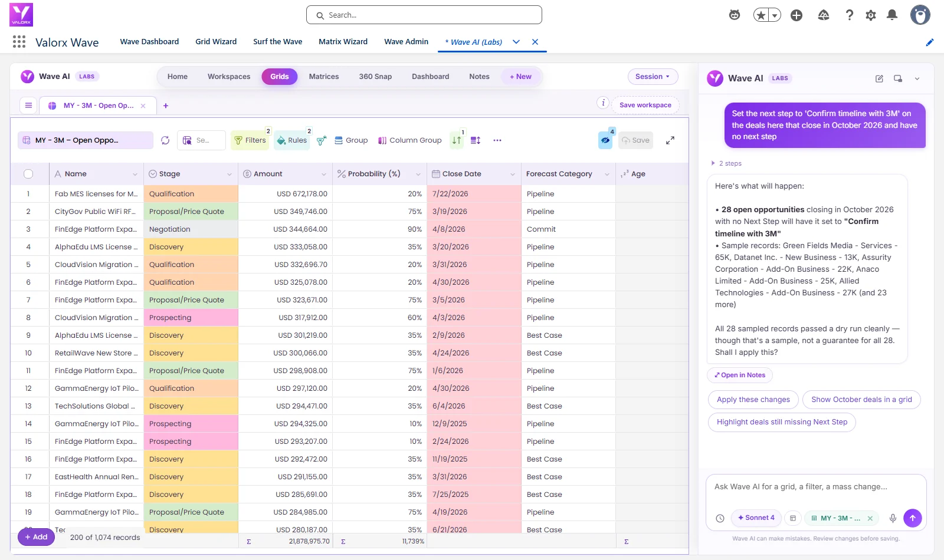
Task: Click the edit pencil in the nav bar
Action: pyautogui.click(x=930, y=42)
